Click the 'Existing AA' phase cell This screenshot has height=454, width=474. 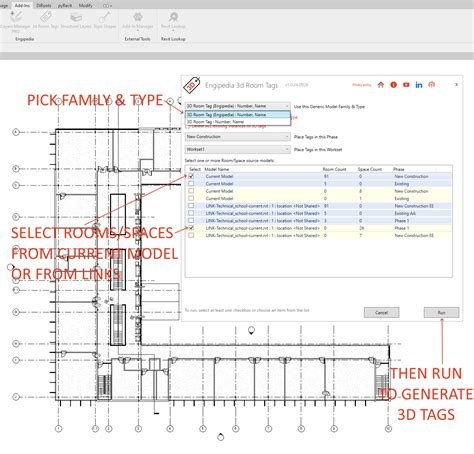pos(405,213)
